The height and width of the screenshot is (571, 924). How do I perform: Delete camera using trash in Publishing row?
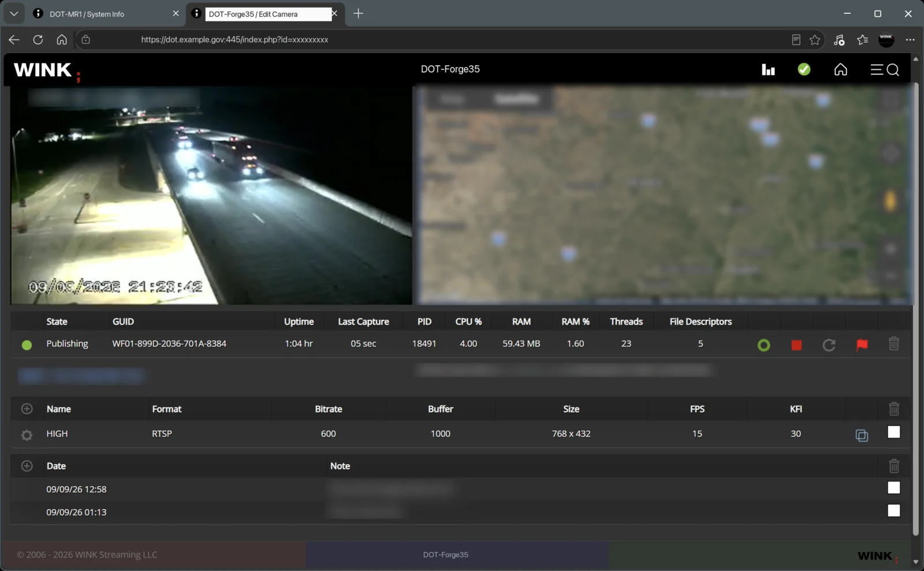[x=894, y=344]
